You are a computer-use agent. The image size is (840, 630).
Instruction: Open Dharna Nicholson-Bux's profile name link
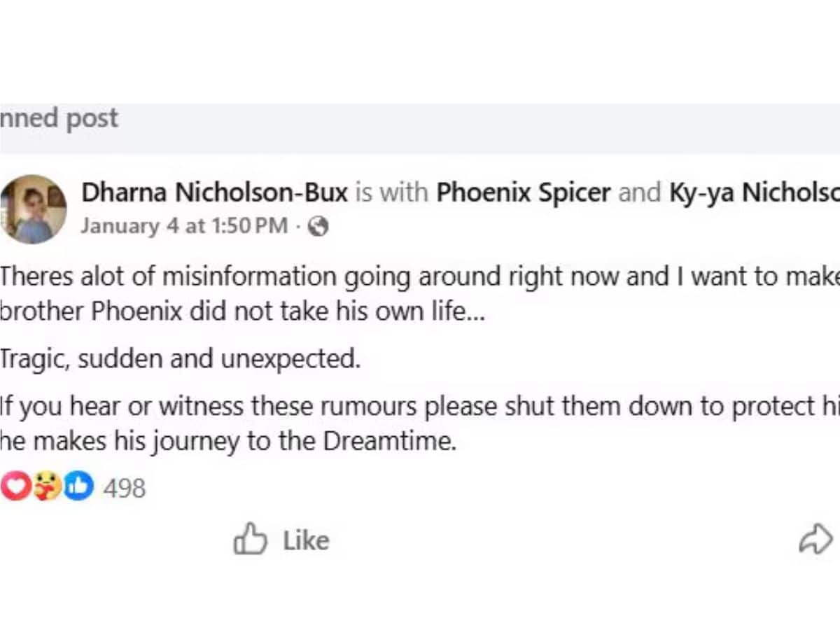214,192
